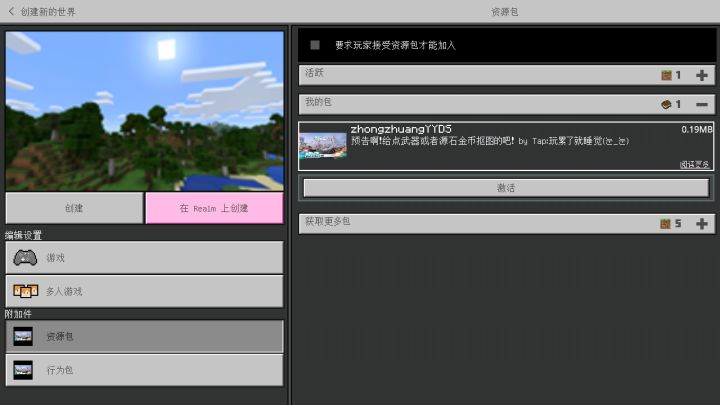Click the picture icon beside 行为包
The height and width of the screenshot is (405, 720).
click(23, 370)
